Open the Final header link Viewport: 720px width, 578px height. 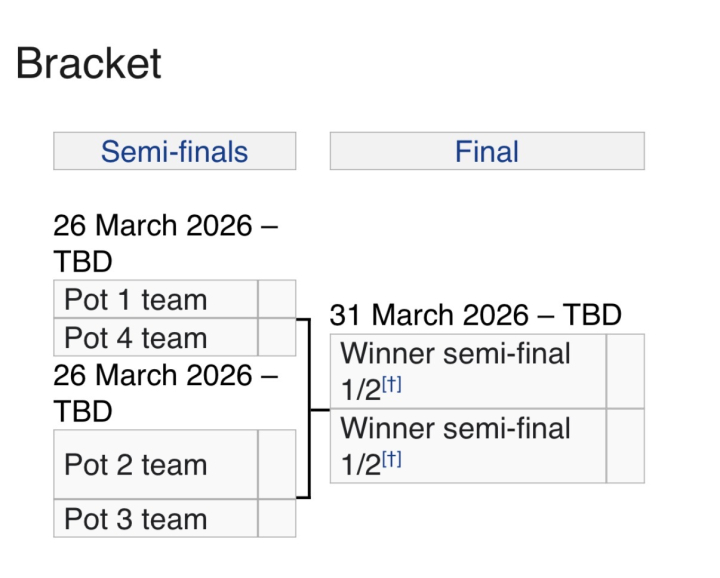(x=487, y=152)
